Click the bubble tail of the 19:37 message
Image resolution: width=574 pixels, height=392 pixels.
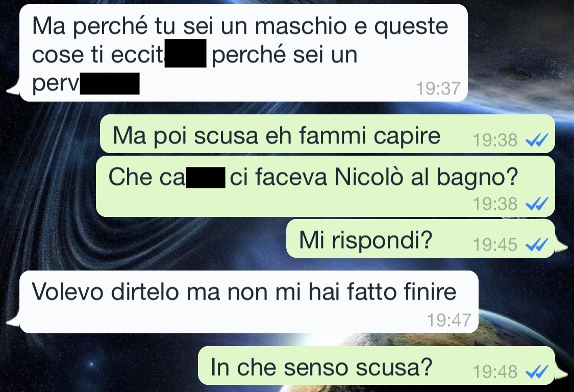tap(14, 89)
